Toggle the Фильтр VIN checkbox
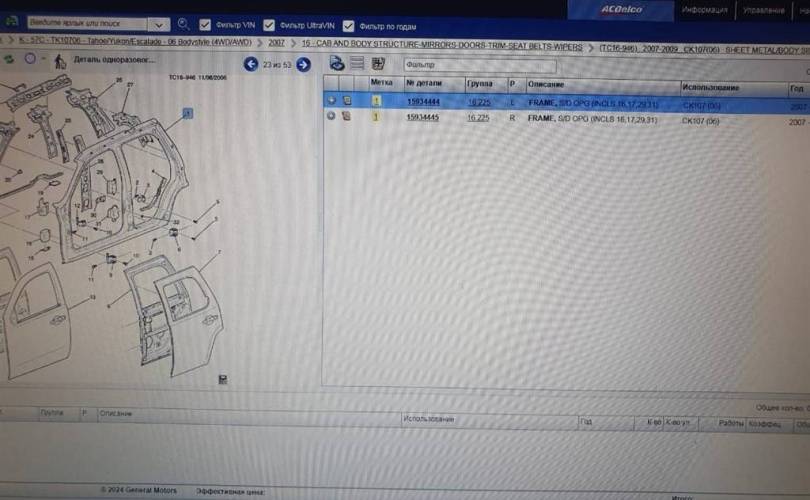 [205, 25]
